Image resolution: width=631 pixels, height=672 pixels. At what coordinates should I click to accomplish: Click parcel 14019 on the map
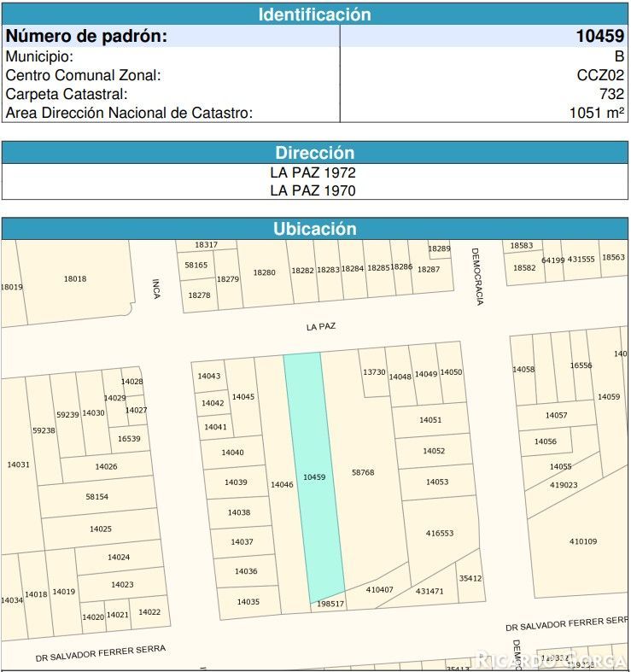pos(64,592)
